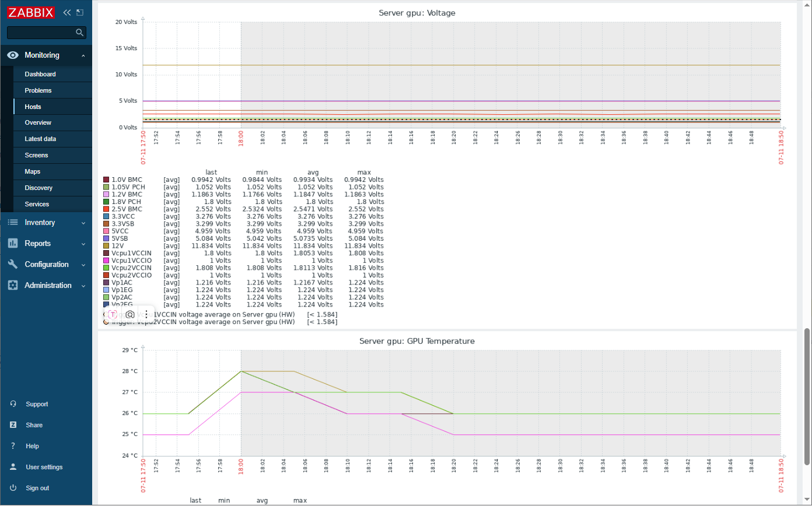Viewport: 812px width, 506px height.
Task: Click the 12V legend color swatch
Action: (x=106, y=246)
